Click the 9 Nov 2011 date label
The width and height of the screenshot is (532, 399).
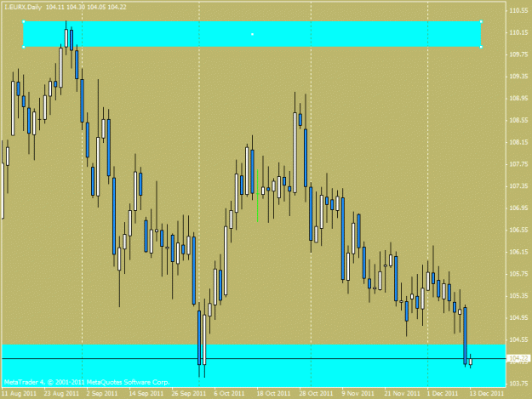(358, 394)
